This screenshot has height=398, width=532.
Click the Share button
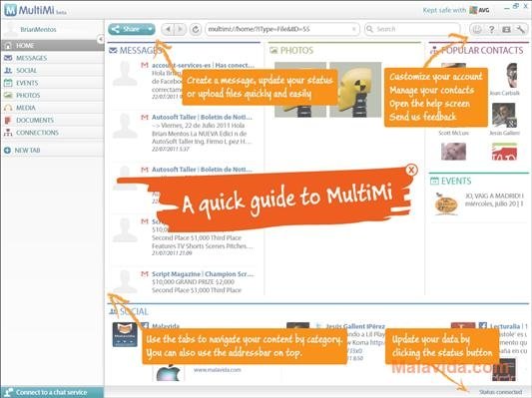coord(127,29)
